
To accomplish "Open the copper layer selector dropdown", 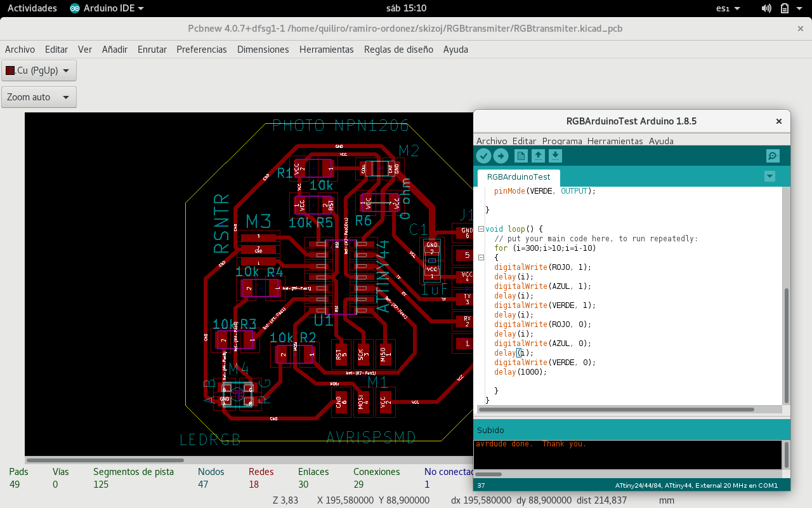I will pyautogui.click(x=39, y=70).
